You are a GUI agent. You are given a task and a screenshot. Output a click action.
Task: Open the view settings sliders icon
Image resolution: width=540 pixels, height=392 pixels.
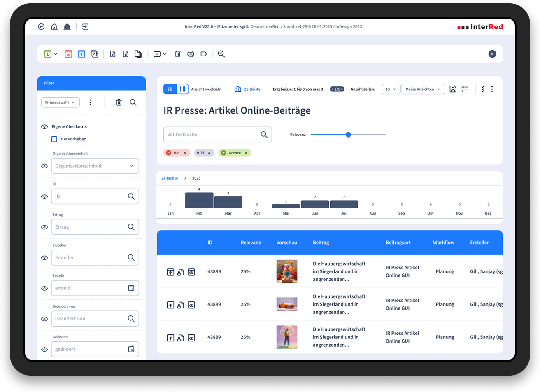pyautogui.click(x=465, y=89)
